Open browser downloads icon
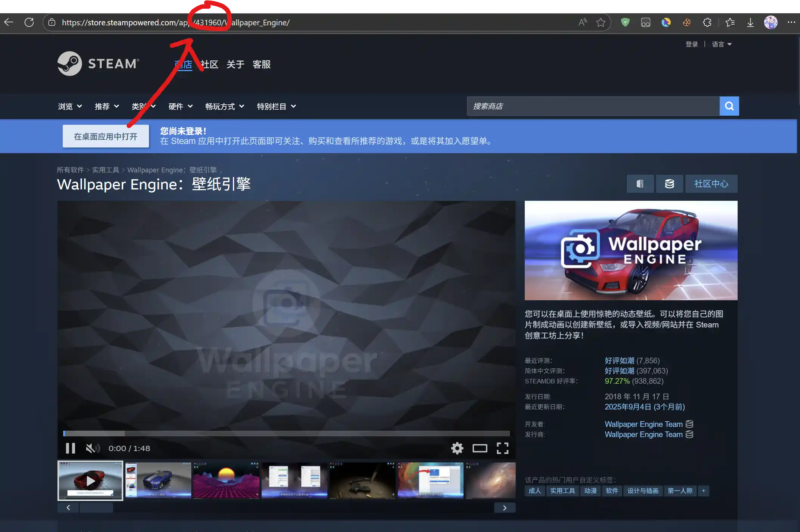The width and height of the screenshot is (800, 532). 750,22
